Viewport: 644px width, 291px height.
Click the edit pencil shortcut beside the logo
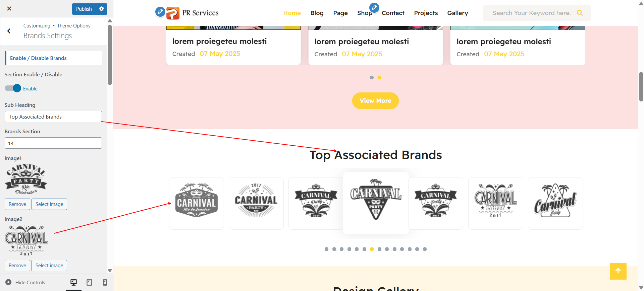tap(160, 12)
